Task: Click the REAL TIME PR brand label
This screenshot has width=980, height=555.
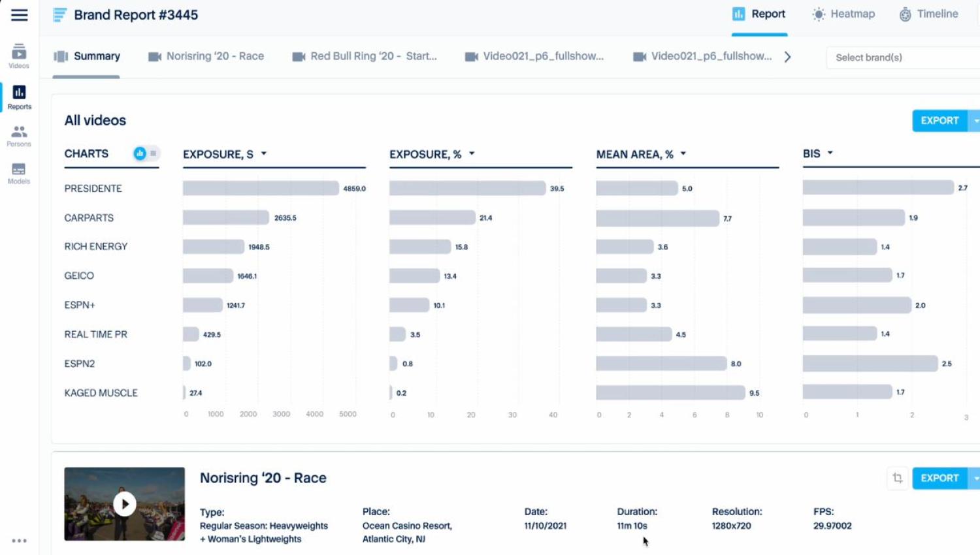Action: coord(95,334)
